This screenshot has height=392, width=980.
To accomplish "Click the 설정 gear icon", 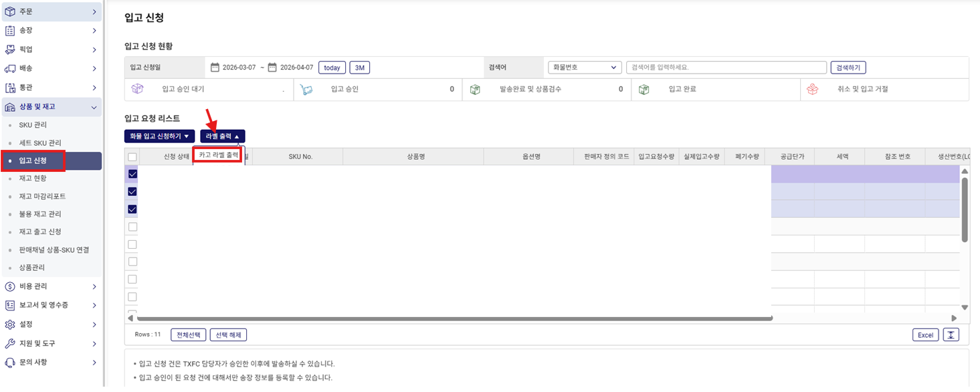I will pyautogui.click(x=10, y=324).
